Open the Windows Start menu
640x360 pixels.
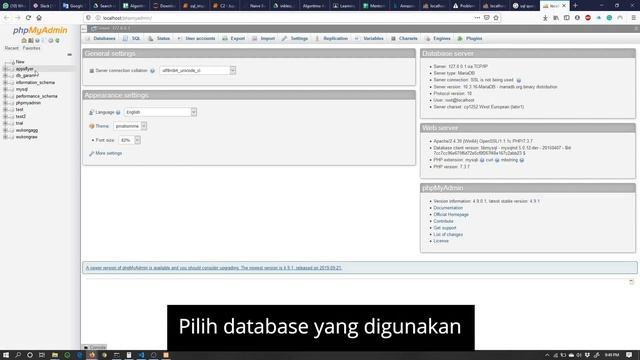coord(6,355)
